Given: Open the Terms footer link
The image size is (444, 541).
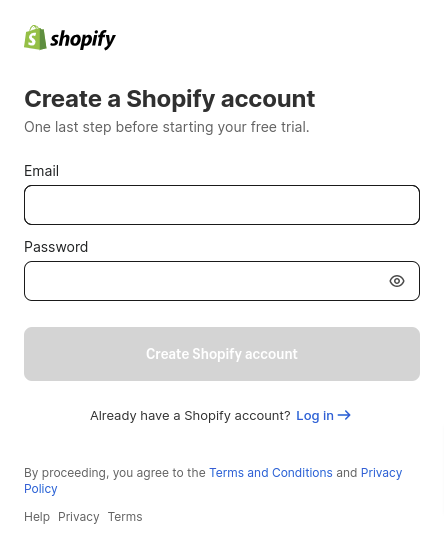Looking at the screenshot, I should [x=125, y=517].
